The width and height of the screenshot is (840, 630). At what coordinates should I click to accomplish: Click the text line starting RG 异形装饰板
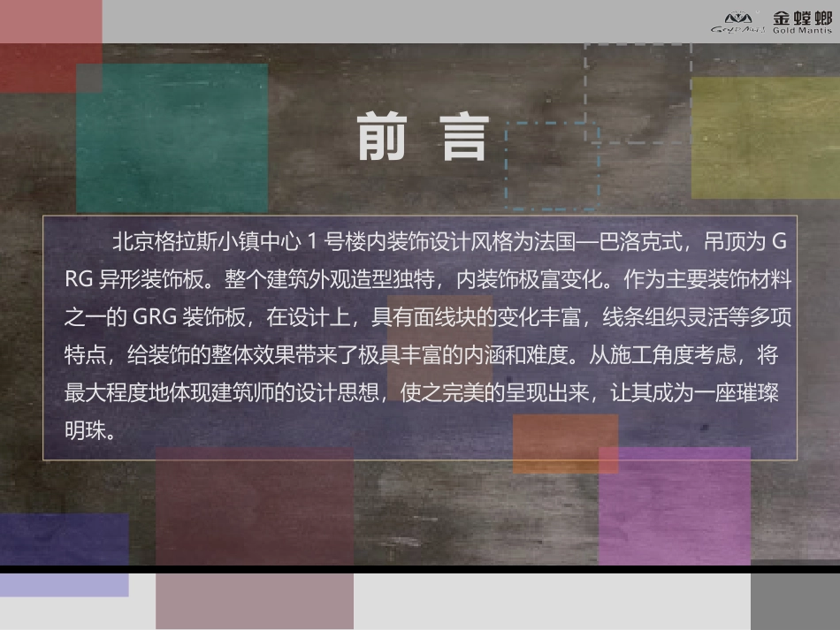click(x=427, y=279)
